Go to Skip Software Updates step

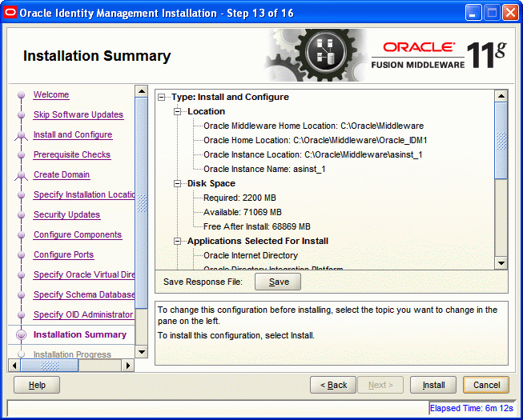pyautogui.click(x=78, y=114)
